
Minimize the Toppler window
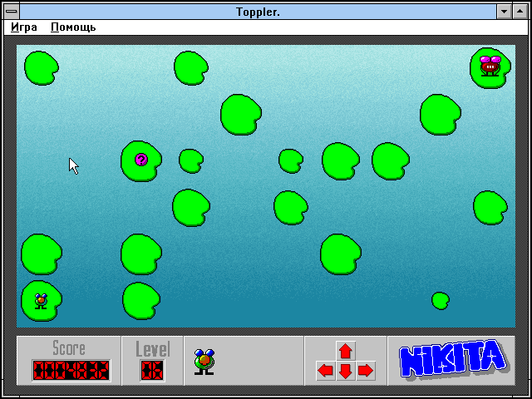[505, 12]
